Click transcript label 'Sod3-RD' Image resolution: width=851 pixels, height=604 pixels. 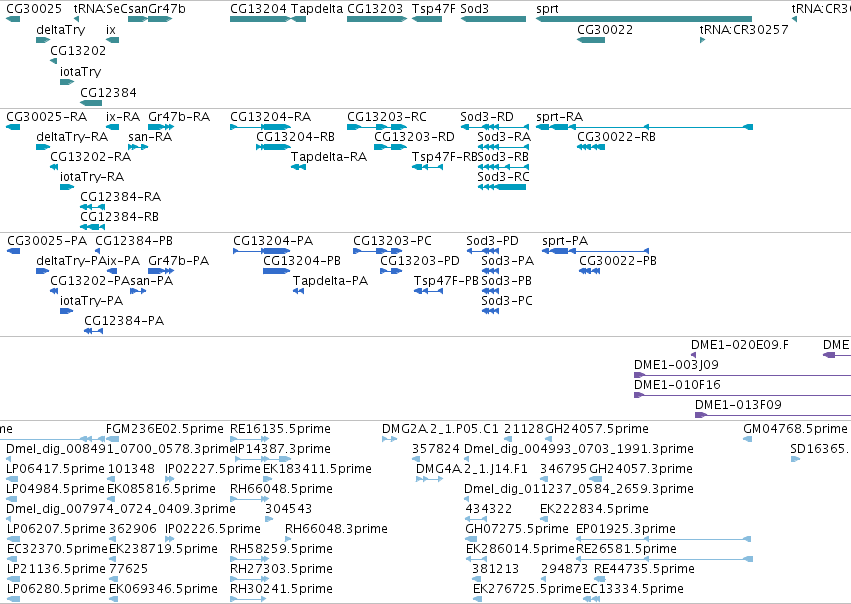[487, 117]
